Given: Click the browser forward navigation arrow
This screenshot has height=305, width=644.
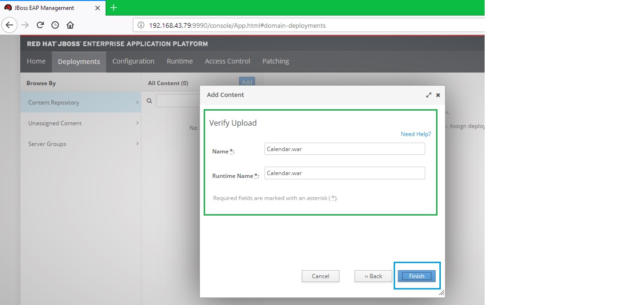Looking at the screenshot, I should (x=25, y=25).
